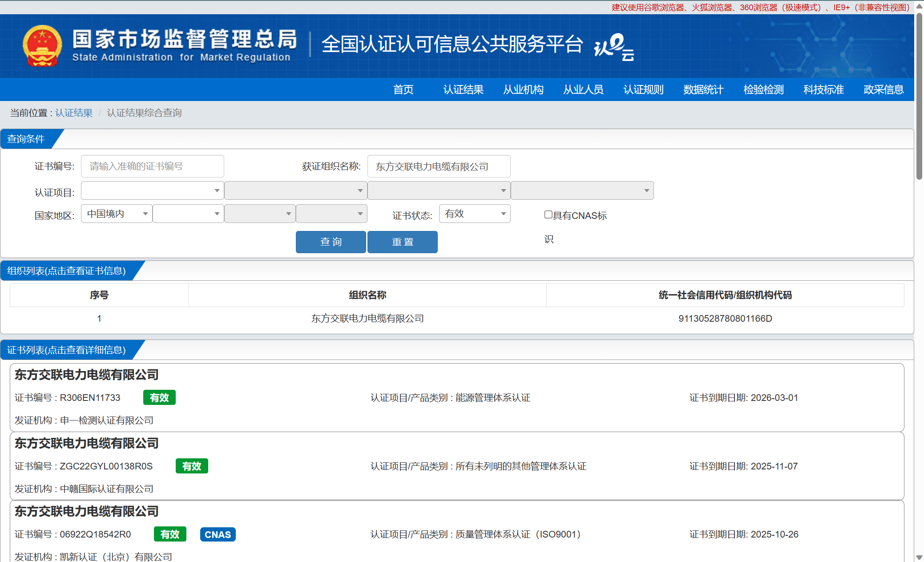Click the 查询 search button

[331, 242]
